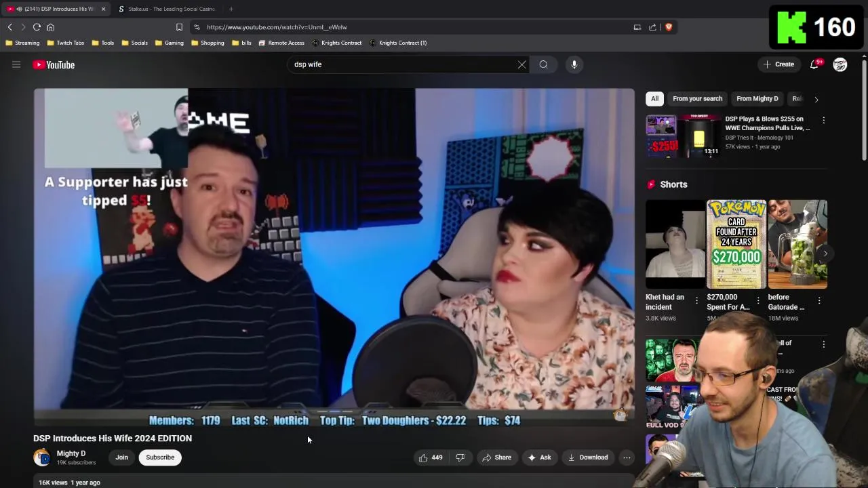
Task: Open DSP Plays & Blows $255 video thumbnail
Action: click(683, 136)
